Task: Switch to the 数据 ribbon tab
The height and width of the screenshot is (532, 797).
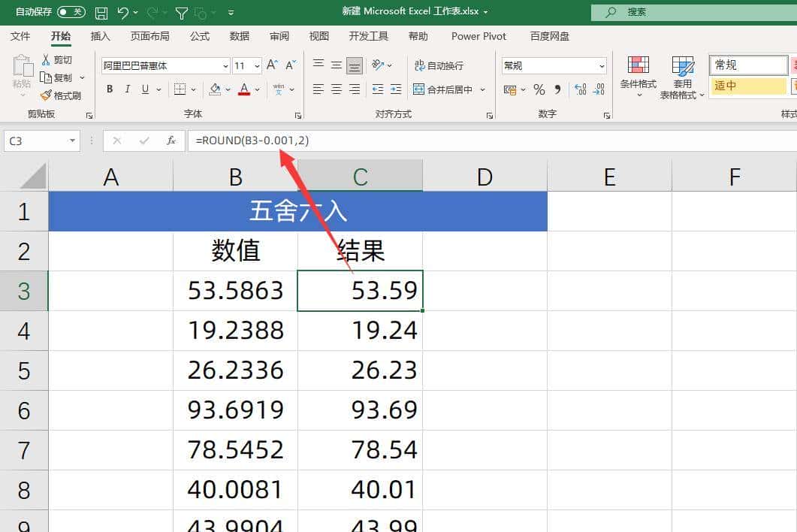Action: coord(239,35)
